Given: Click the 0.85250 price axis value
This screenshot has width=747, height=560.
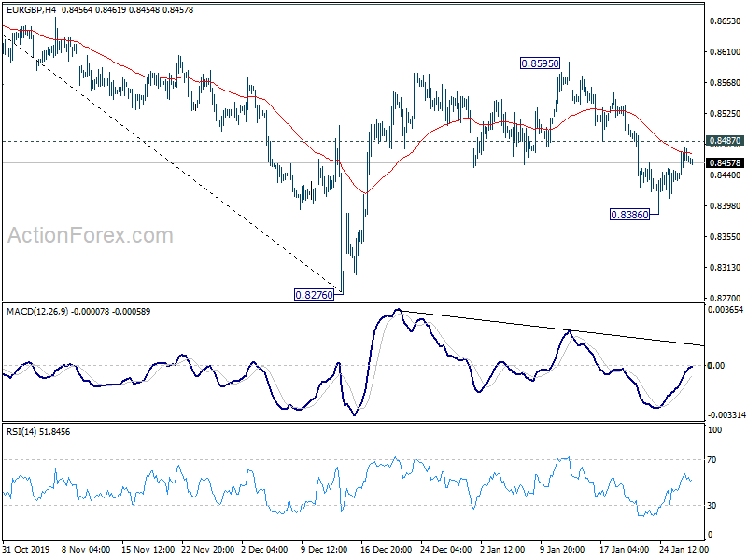Looking at the screenshot, I should pyautogui.click(x=726, y=113).
